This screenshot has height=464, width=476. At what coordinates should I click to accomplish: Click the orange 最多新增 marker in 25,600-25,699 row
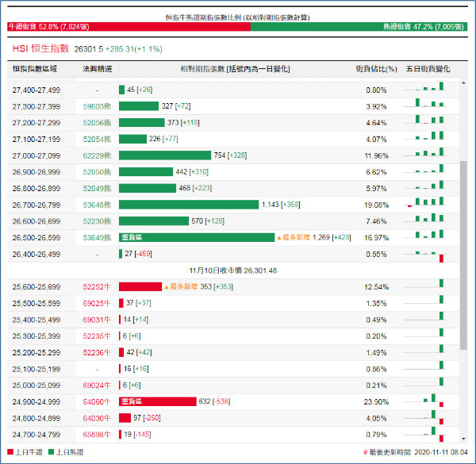coord(181,286)
